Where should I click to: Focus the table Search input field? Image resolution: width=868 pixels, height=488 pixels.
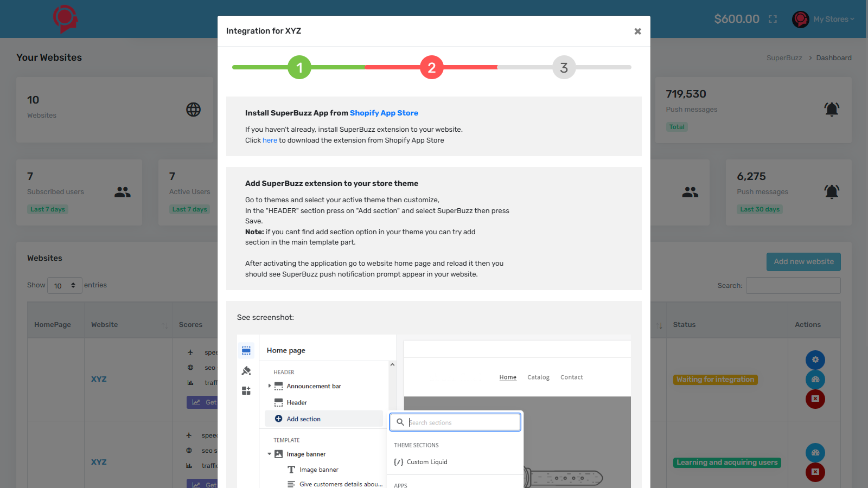click(x=793, y=285)
